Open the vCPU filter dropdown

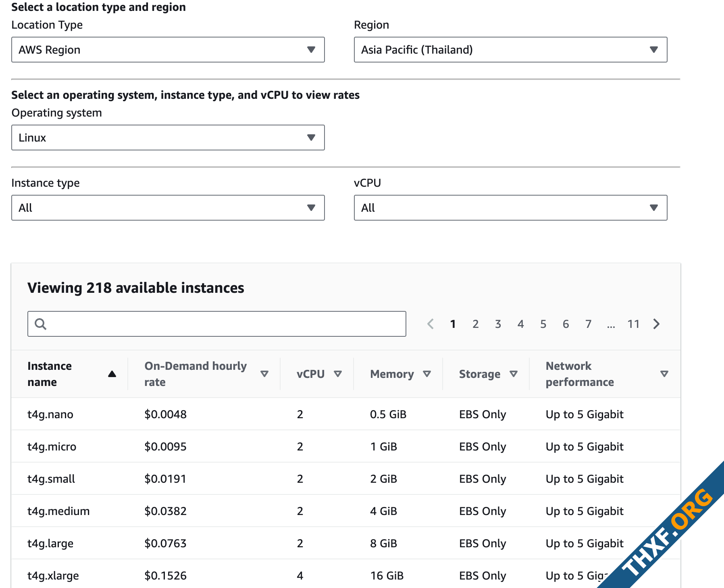coord(510,208)
